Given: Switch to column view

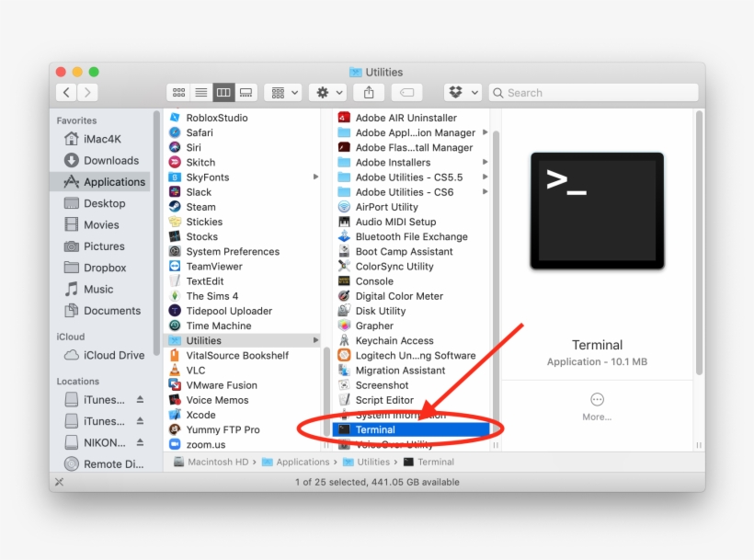Looking at the screenshot, I should pos(223,92).
